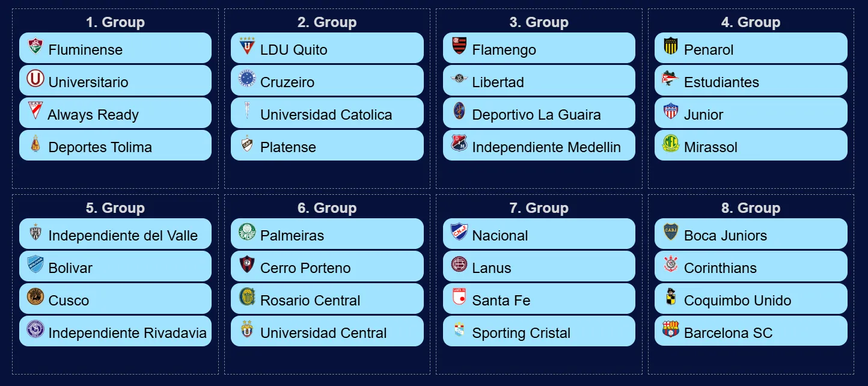Click the 1. Group heading

(x=115, y=22)
